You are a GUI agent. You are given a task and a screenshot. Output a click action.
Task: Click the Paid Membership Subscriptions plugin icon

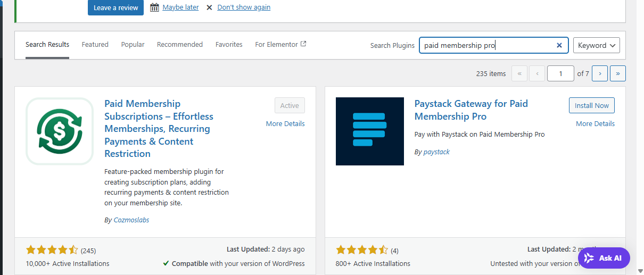tap(60, 131)
